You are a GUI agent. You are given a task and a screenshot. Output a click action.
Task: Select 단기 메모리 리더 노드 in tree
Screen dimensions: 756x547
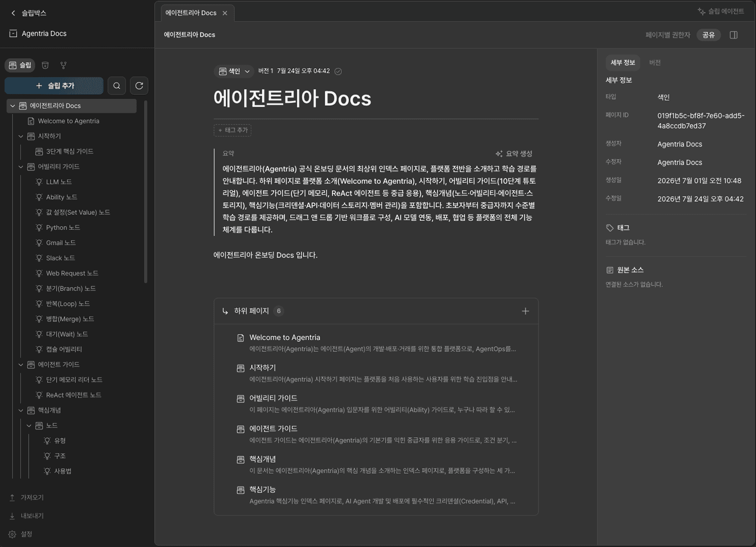coord(74,380)
